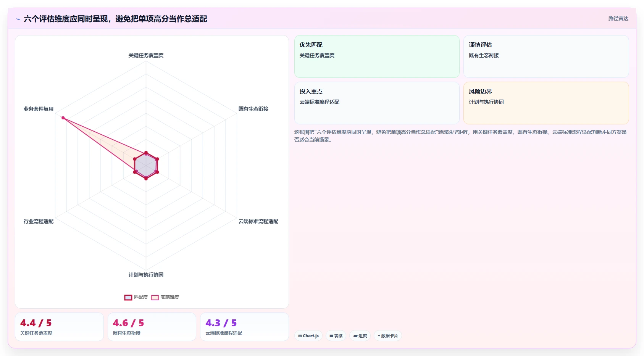Viewport: 644px width, 356px height.
Task: Click the 业务套件复用 radar axis label
Action: click(39, 109)
